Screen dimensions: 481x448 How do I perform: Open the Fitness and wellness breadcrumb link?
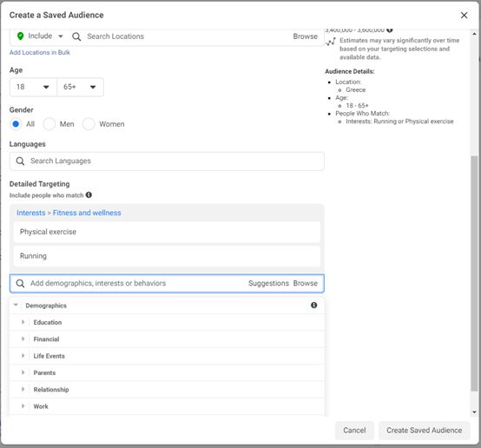click(x=87, y=213)
